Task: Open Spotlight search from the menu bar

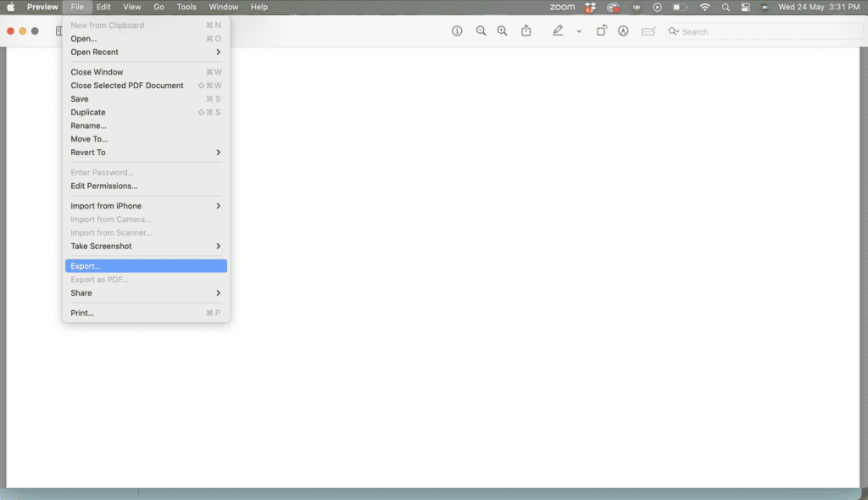Action: (726, 7)
